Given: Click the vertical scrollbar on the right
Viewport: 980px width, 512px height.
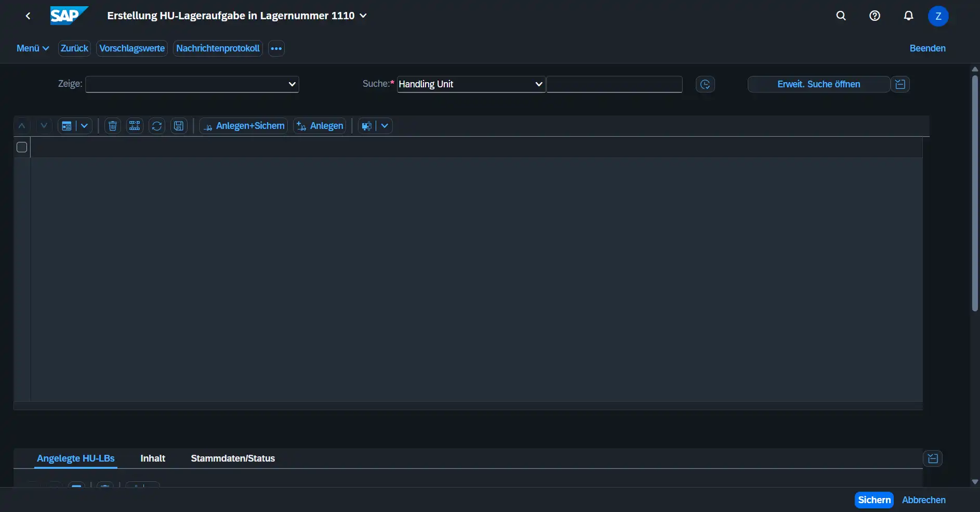Looking at the screenshot, I should click(x=975, y=192).
